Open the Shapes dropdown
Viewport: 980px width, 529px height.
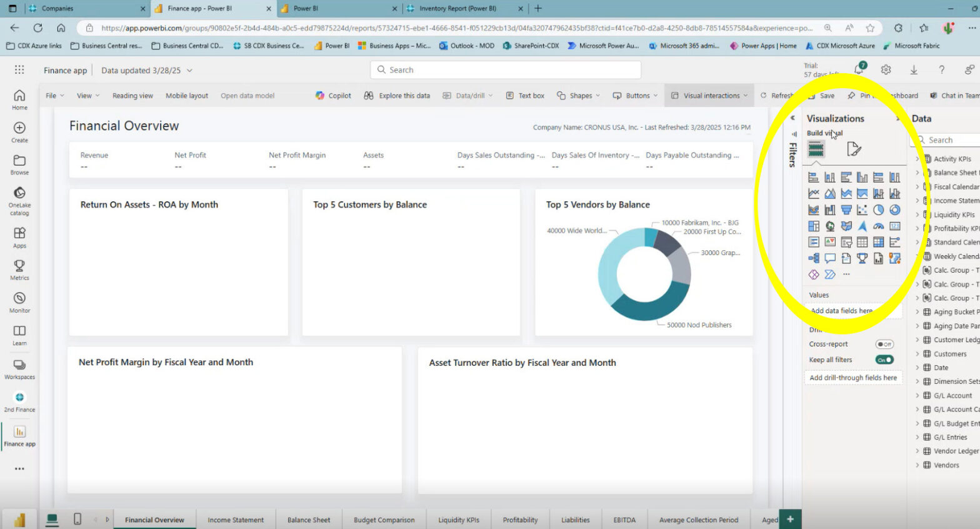(578, 96)
